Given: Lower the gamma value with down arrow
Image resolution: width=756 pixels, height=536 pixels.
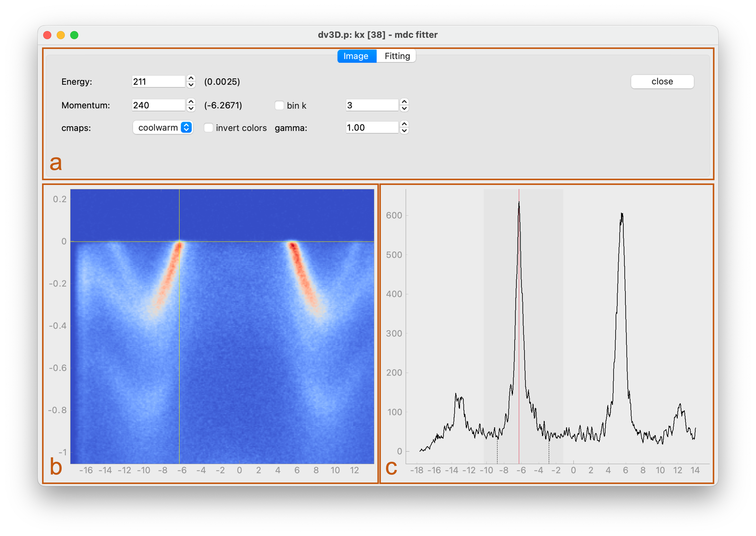Looking at the screenshot, I should pyautogui.click(x=404, y=131).
